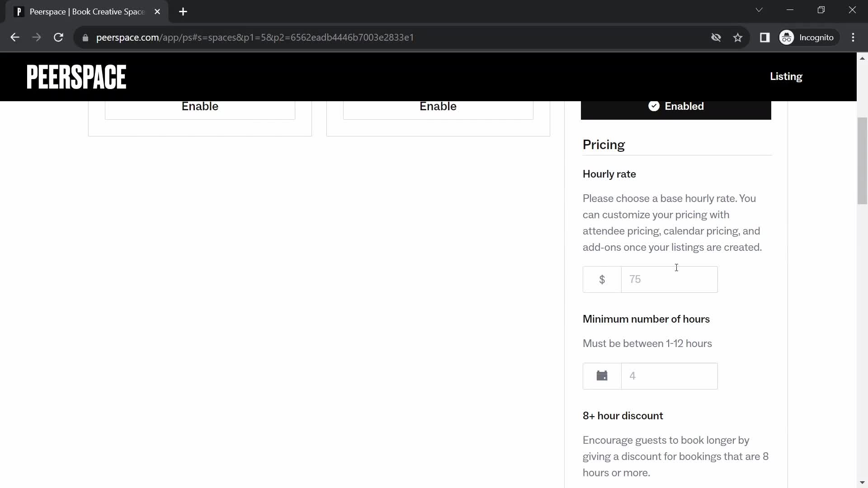Click the Peerspace logo icon
The image size is (868, 488).
point(76,76)
